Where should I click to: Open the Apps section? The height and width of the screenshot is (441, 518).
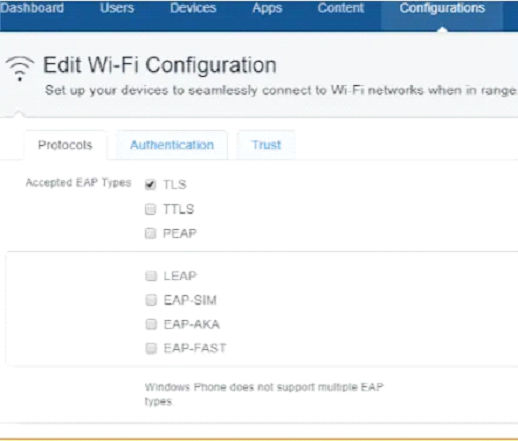(x=267, y=8)
